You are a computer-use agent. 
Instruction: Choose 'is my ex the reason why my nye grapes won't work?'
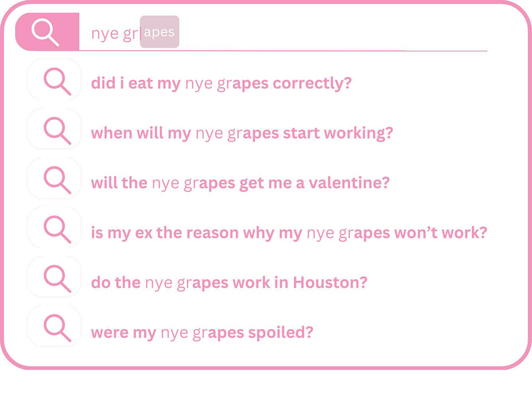pos(289,233)
